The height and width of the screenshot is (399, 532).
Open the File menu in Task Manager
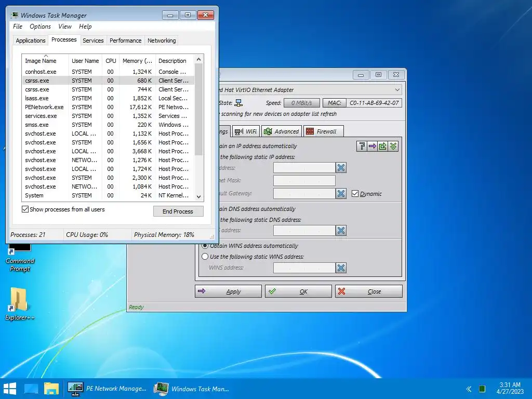click(x=18, y=26)
